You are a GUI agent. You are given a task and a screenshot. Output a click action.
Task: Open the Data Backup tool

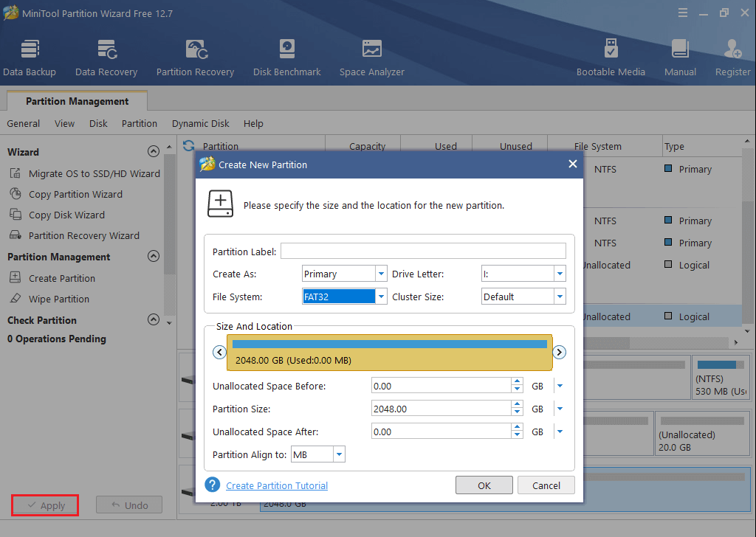pos(30,58)
